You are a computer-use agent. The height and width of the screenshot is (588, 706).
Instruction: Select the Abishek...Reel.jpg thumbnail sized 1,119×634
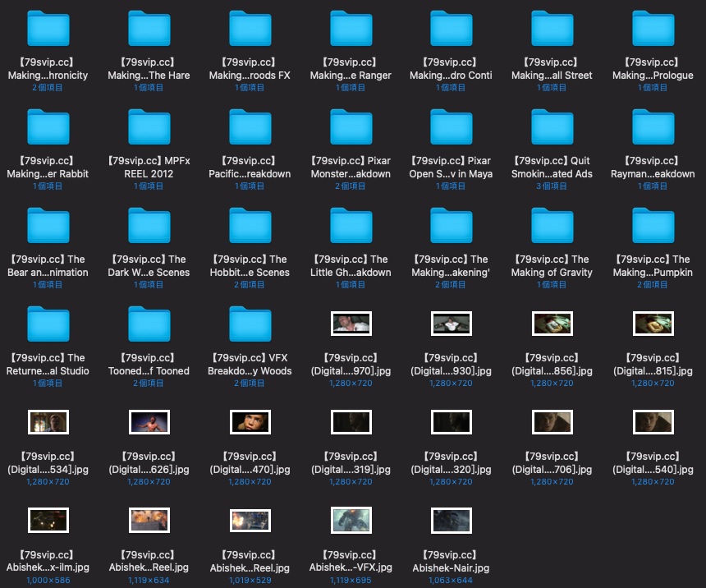tap(149, 521)
